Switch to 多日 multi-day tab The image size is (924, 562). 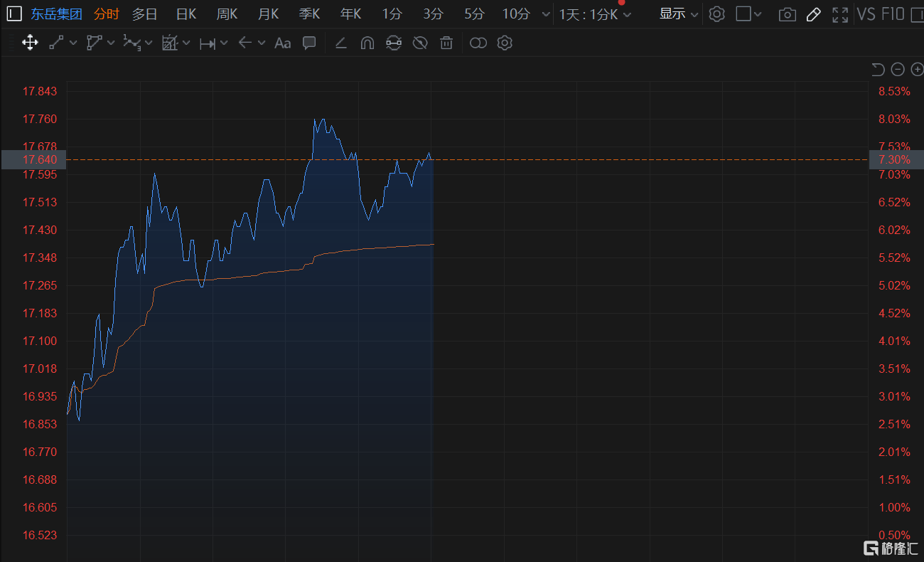[145, 14]
